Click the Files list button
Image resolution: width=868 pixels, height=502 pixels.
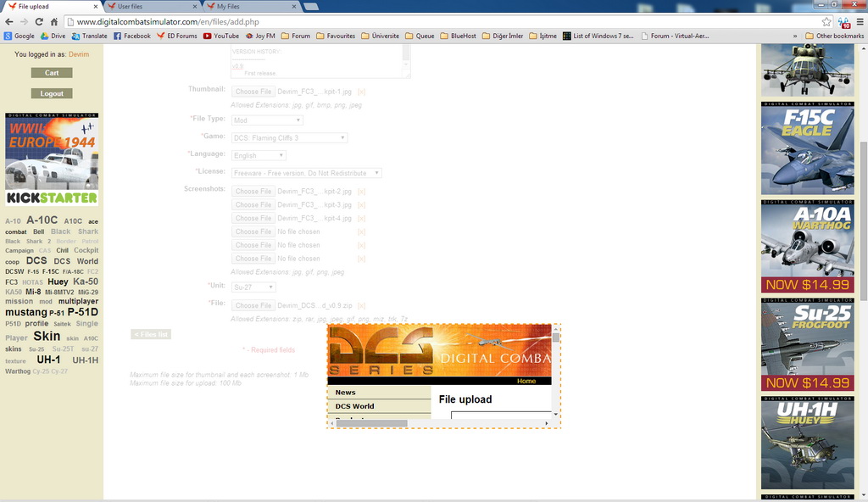[151, 335]
